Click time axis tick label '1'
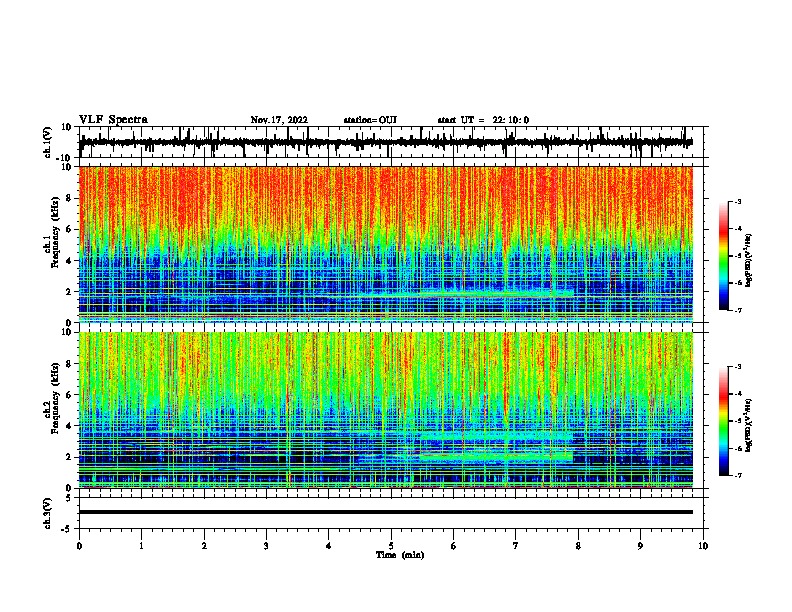The width and height of the screenshot is (792, 612). coord(141,546)
